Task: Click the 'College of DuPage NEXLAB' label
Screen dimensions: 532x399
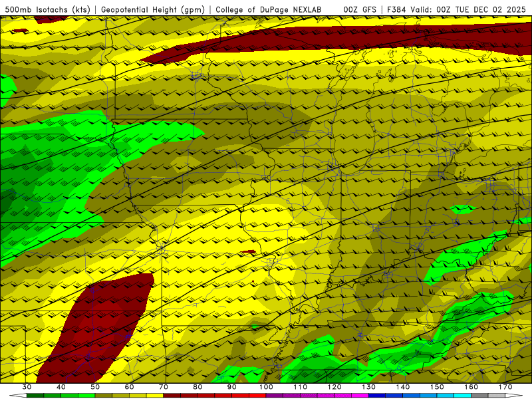Action: [269, 9]
